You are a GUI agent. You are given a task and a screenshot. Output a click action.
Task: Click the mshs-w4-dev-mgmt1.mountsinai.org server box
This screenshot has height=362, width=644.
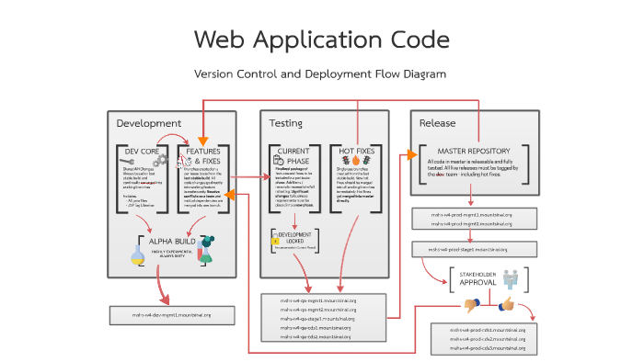172,316
